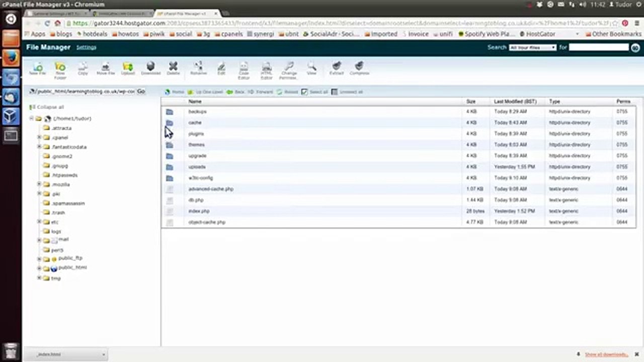
Task: Open the HTML Editor tool
Action: [x=267, y=70]
